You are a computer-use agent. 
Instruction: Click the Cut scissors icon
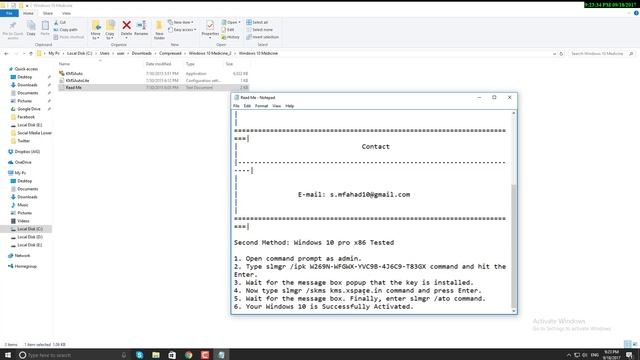click(x=56, y=22)
